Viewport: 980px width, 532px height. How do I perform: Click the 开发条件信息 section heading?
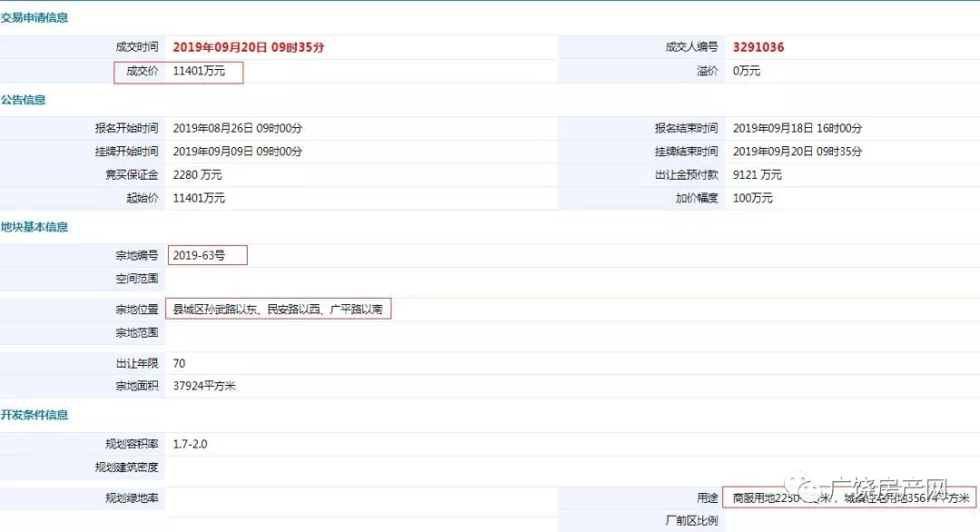34,415
